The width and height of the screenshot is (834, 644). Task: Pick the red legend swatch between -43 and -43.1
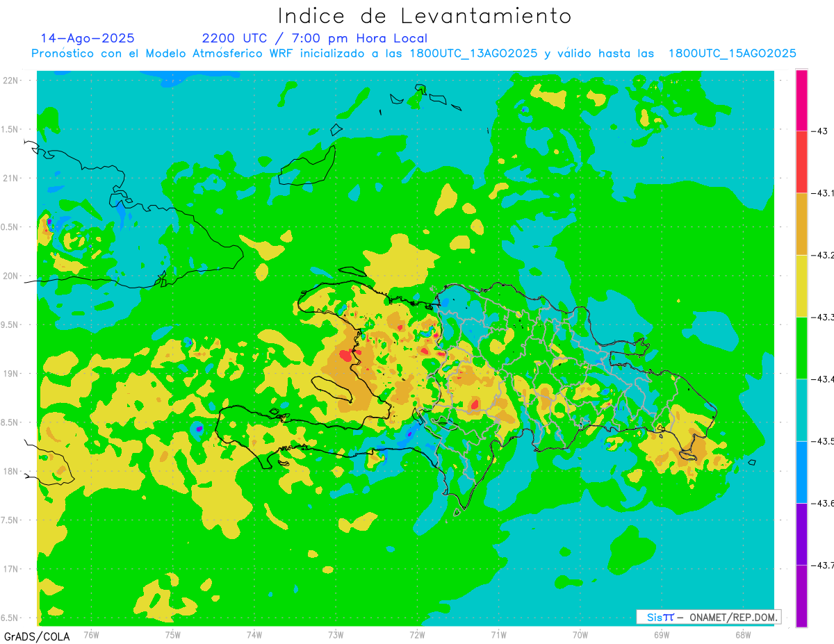pyautogui.click(x=801, y=162)
